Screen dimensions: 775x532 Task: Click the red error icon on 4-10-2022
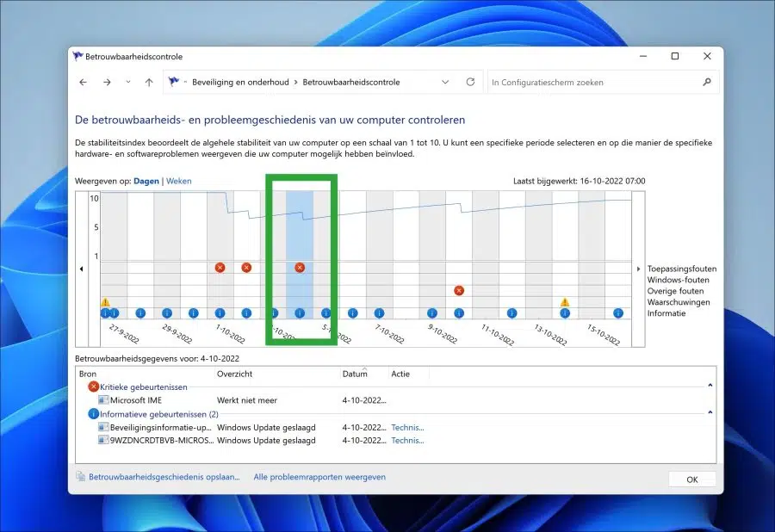pos(300,268)
